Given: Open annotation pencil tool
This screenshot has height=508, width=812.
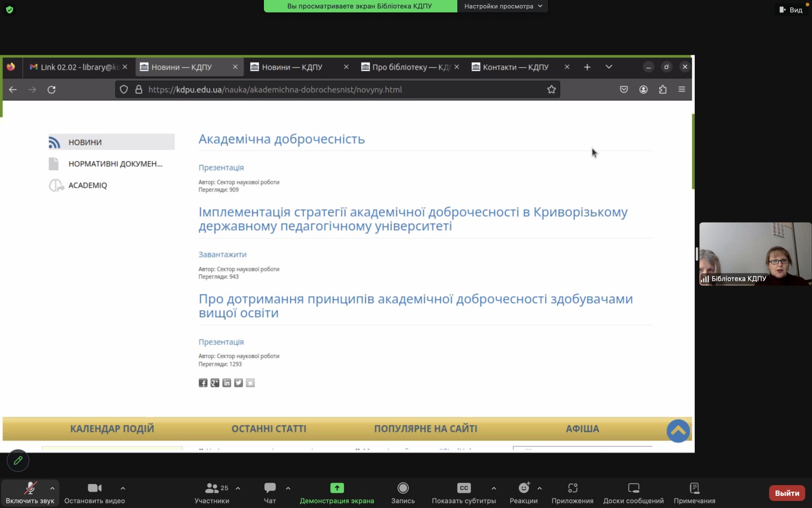Looking at the screenshot, I should point(18,461).
